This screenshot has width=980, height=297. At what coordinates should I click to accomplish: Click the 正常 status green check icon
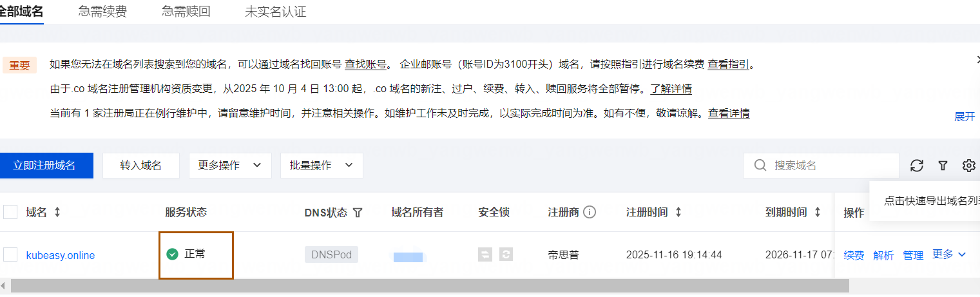pyautogui.click(x=172, y=254)
